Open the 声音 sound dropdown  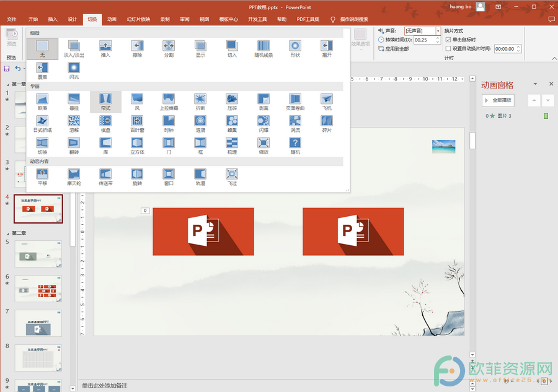click(438, 31)
